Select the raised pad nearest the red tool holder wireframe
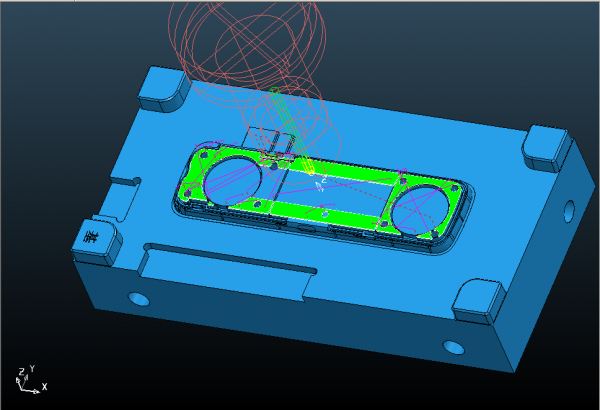 pos(164,90)
